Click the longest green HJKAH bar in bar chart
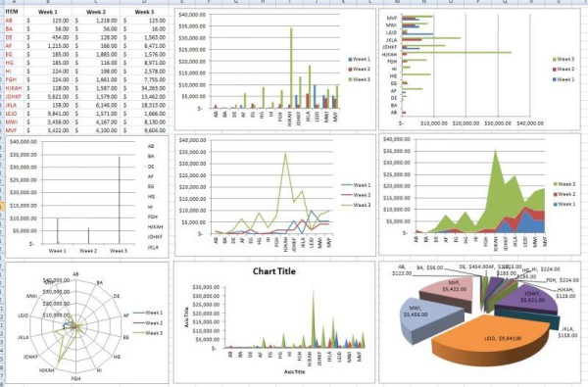The width and height of the screenshot is (588, 387). coord(457,53)
